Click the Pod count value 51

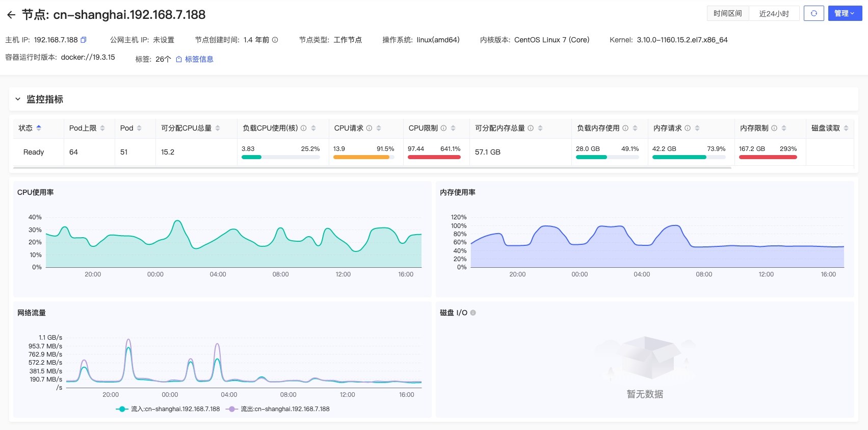click(x=124, y=152)
